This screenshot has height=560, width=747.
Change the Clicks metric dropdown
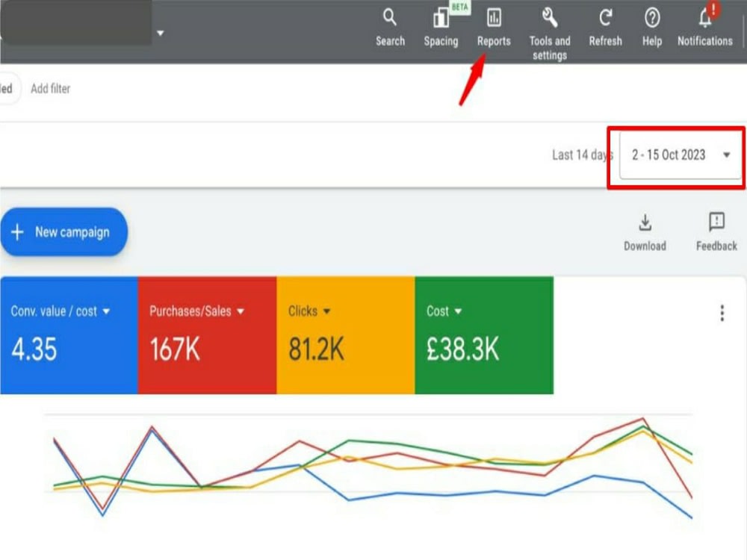pos(309,311)
